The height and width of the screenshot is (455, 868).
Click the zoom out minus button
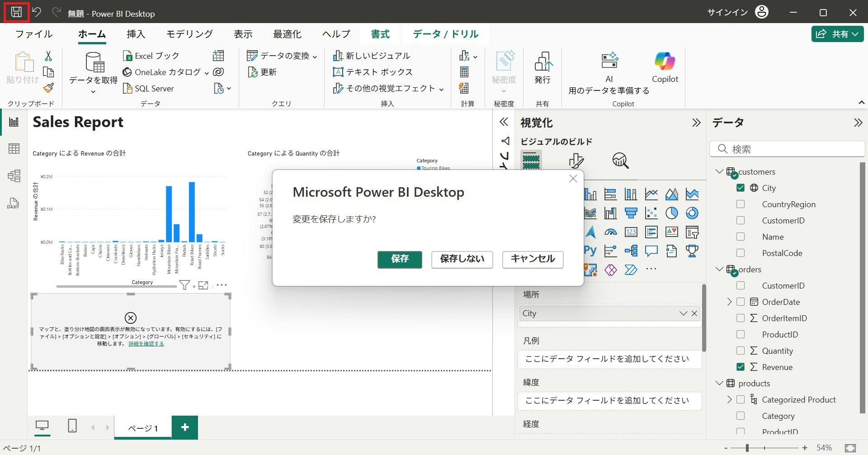(x=726, y=448)
